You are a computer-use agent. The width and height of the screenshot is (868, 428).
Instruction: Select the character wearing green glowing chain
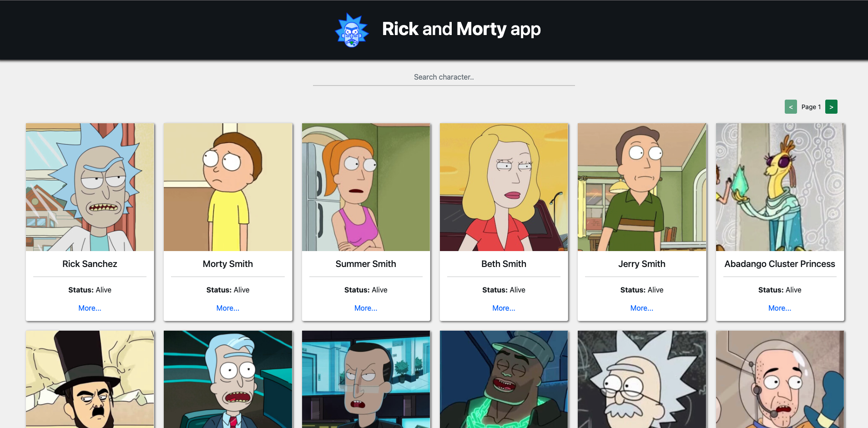504,379
